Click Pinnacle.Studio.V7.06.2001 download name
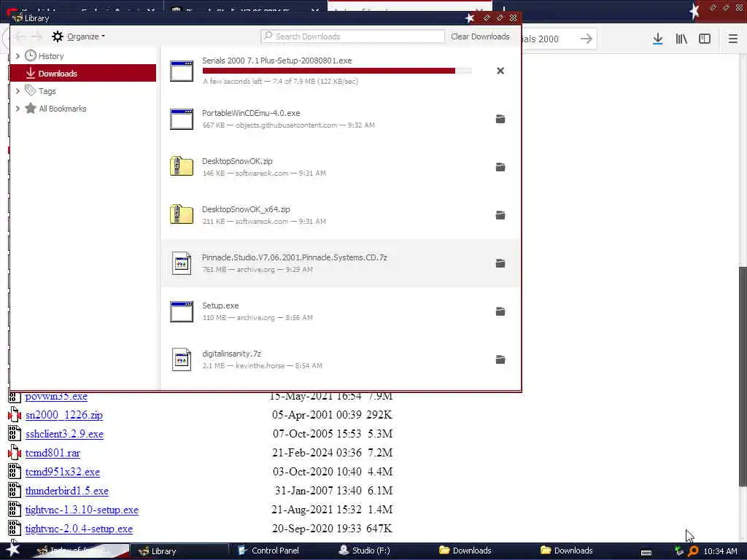 295,257
